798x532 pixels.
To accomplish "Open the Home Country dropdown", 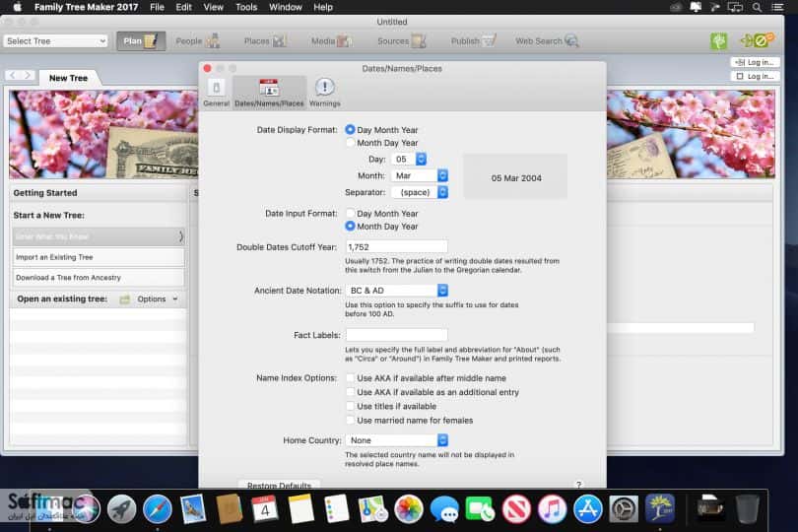I will (x=397, y=440).
